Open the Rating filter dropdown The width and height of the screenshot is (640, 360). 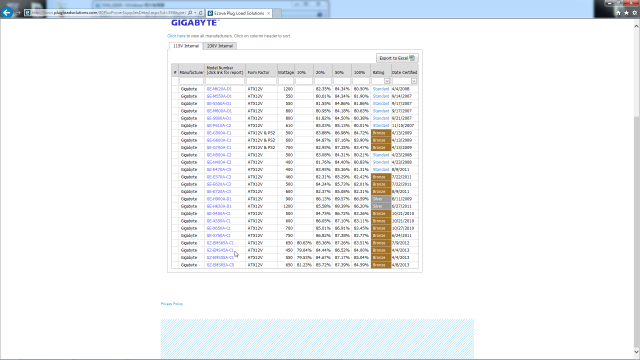tap(387, 81)
